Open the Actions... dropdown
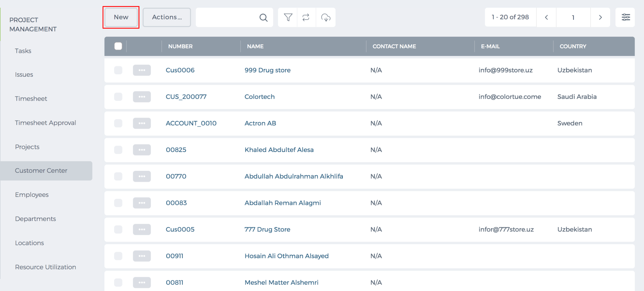This screenshot has width=644, height=291. tap(167, 17)
